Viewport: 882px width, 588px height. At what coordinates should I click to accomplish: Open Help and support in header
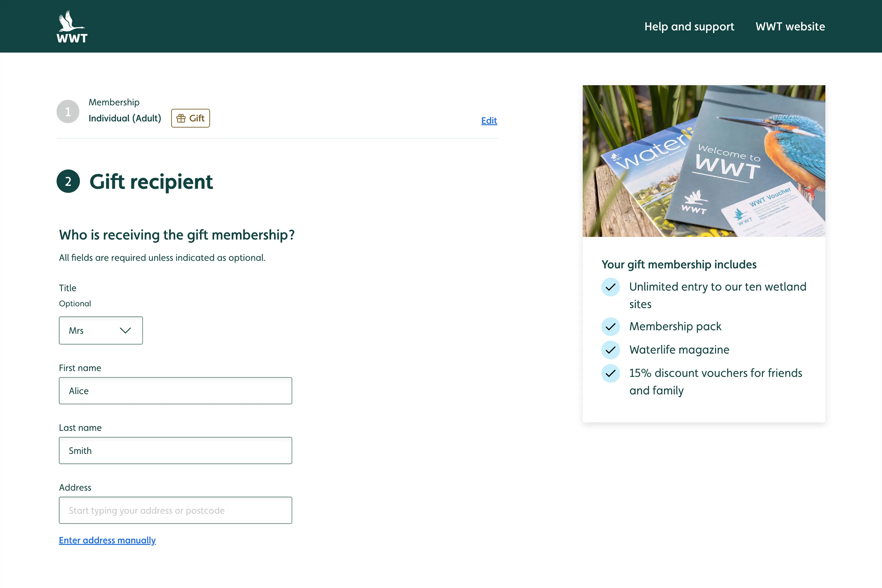pos(689,27)
